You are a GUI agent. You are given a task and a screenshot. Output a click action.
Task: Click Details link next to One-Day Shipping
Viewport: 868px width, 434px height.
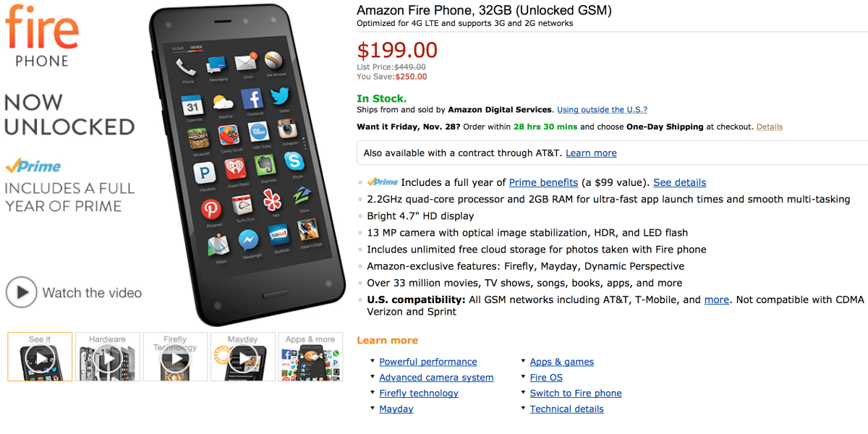769,127
